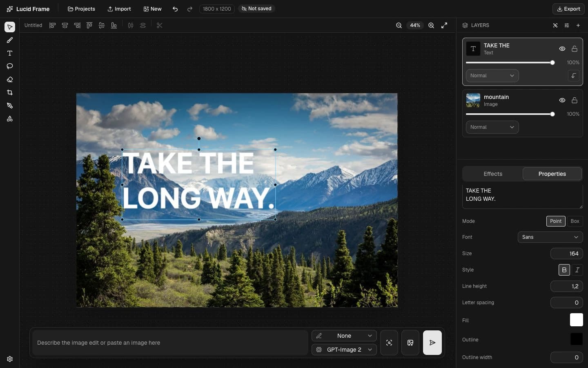Select the Eraser tool
Screen dimensions: 588x368
coord(10,79)
